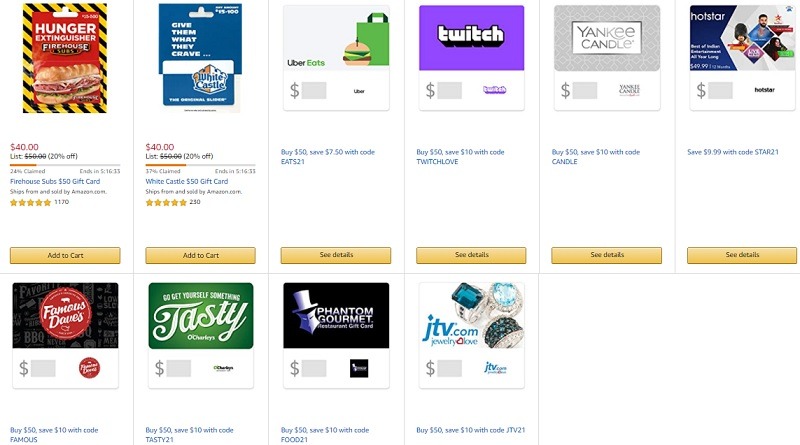
Task: Click the Twitch purple gift card image
Action: coord(471,38)
